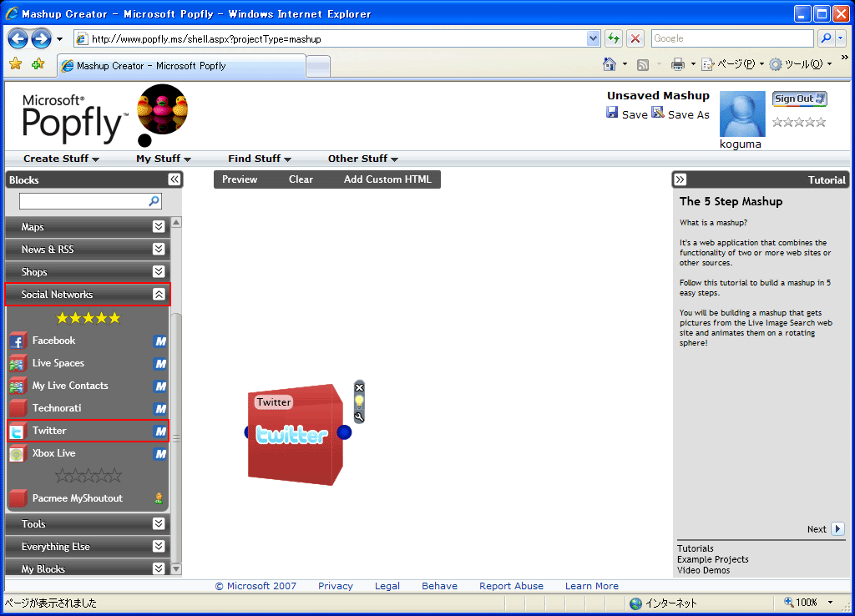The image size is (855, 616).
Task: Open the Tutorials link
Action: [x=696, y=548]
